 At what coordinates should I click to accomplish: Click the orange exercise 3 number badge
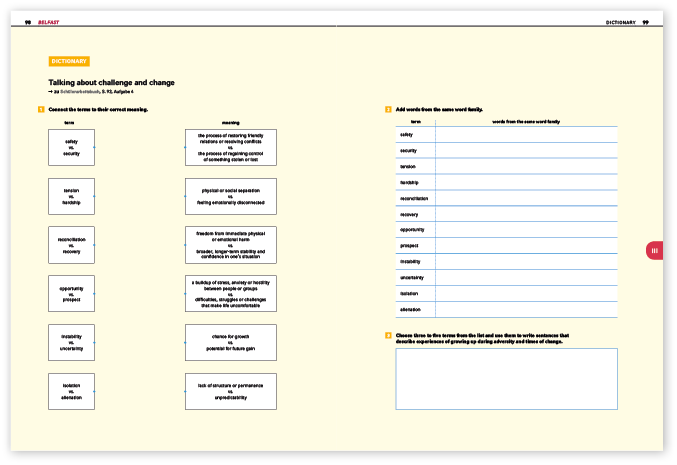click(x=388, y=335)
